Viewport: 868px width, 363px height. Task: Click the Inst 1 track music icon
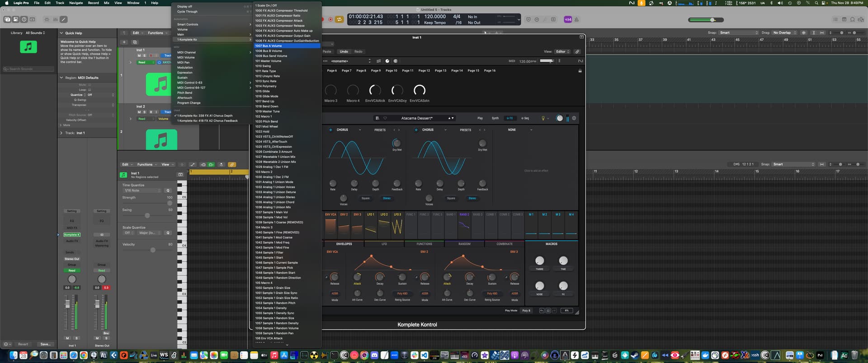159,84
